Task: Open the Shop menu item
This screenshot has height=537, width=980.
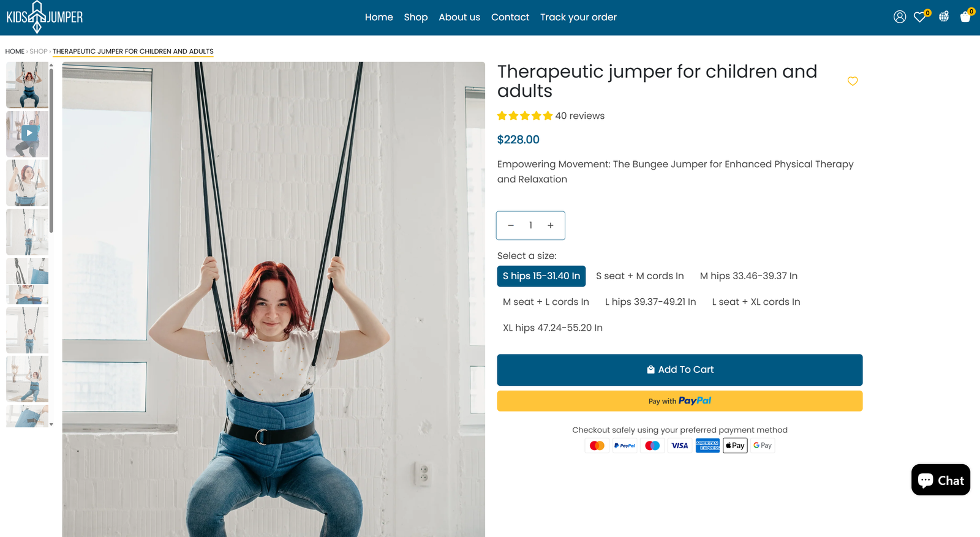Action: pyautogui.click(x=415, y=17)
